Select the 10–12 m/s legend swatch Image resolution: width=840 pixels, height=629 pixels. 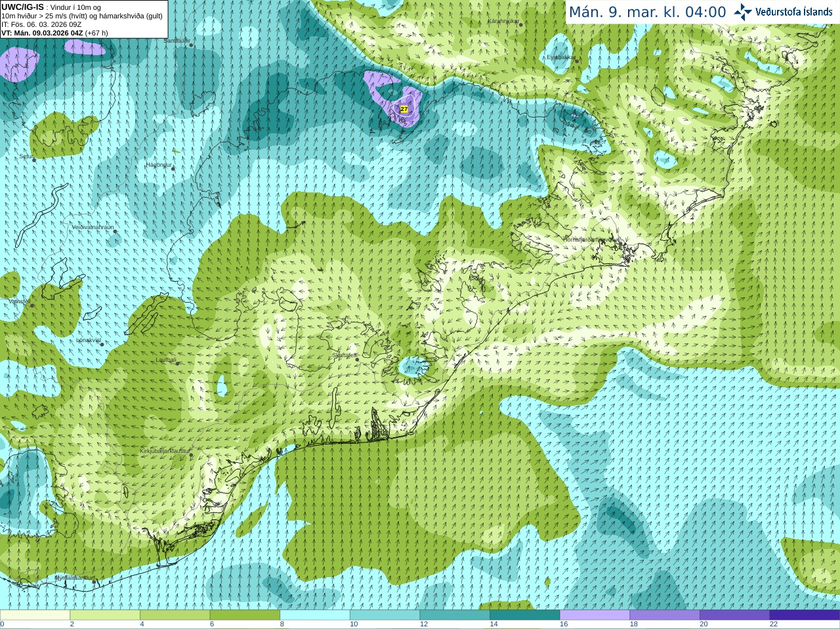pyautogui.click(x=385, y=615)
